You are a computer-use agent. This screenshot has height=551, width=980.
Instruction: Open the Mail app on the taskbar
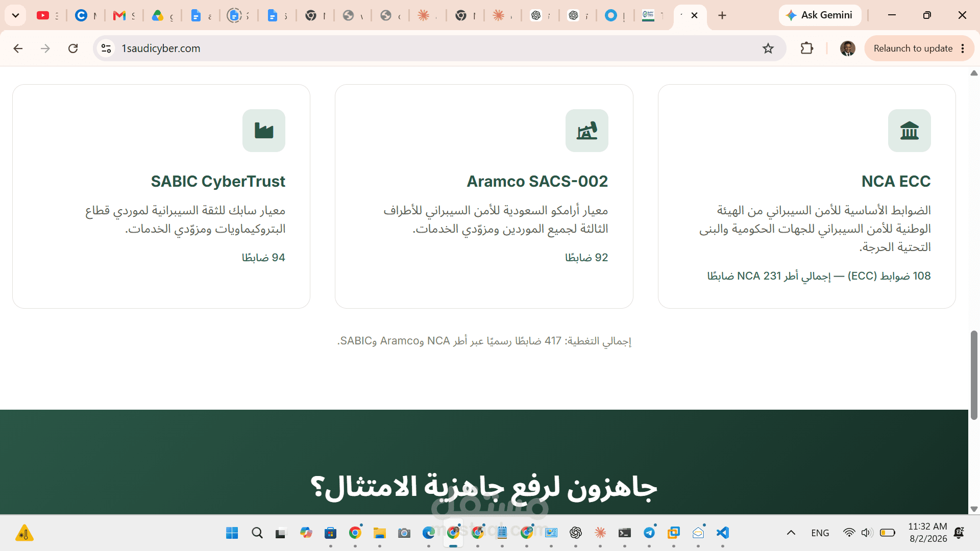pos(698,533)
